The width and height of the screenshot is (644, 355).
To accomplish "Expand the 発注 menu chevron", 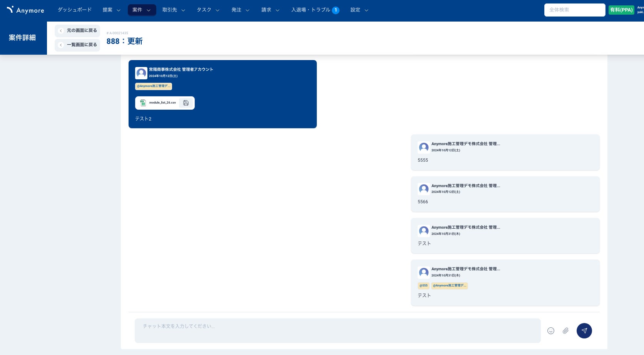I will coord(248,10).
